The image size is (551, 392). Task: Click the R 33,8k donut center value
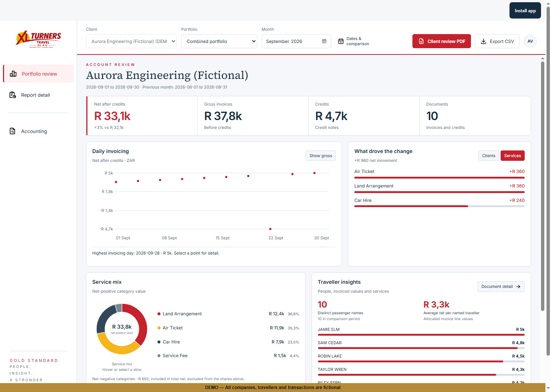coord(122,327)
